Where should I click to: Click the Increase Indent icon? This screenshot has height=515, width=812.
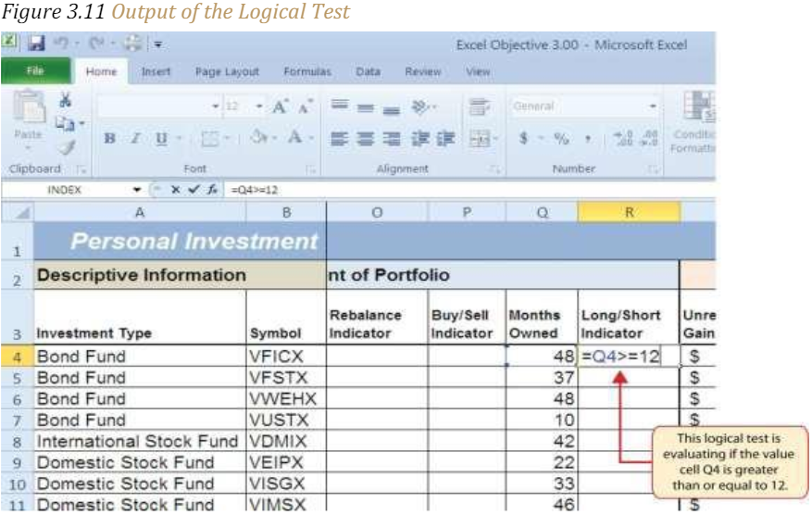[445, 138]
